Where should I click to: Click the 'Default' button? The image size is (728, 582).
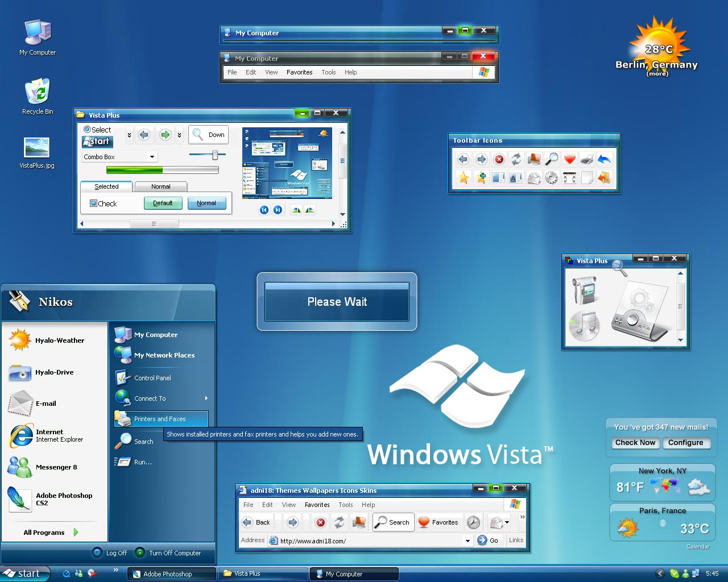coord(163,203)
